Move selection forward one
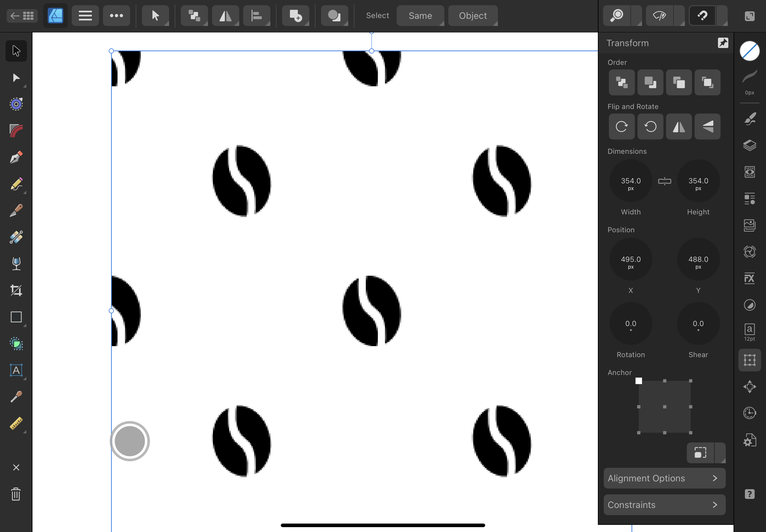 click(x=679, y=82)
